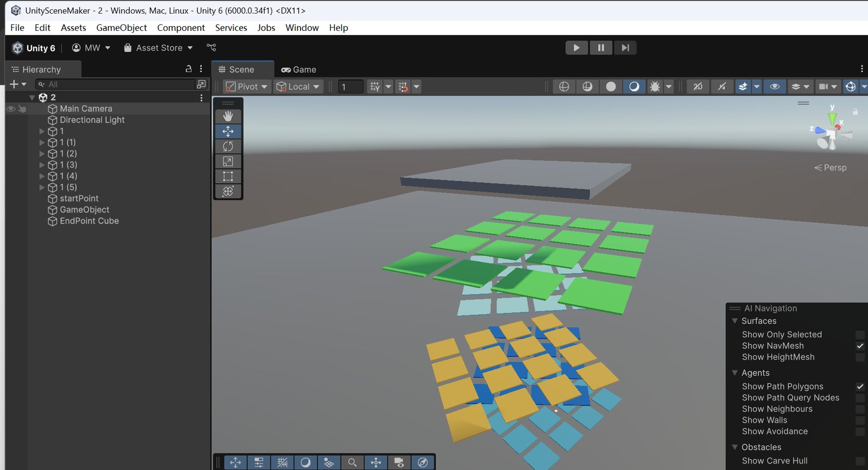The height and width of the screenshot is (470, 868).
Task: Toggle scene effects and skybox button
Action: click(x=743, y=87)
